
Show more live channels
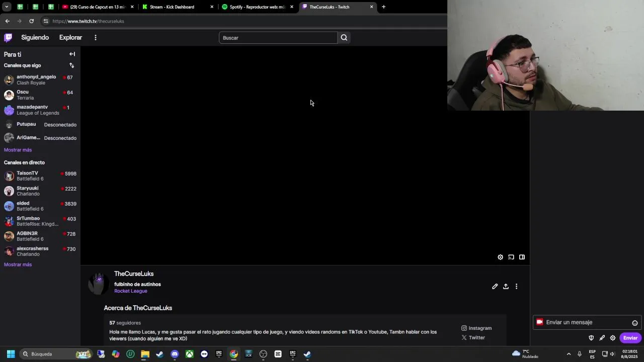(x=18, y=264)
